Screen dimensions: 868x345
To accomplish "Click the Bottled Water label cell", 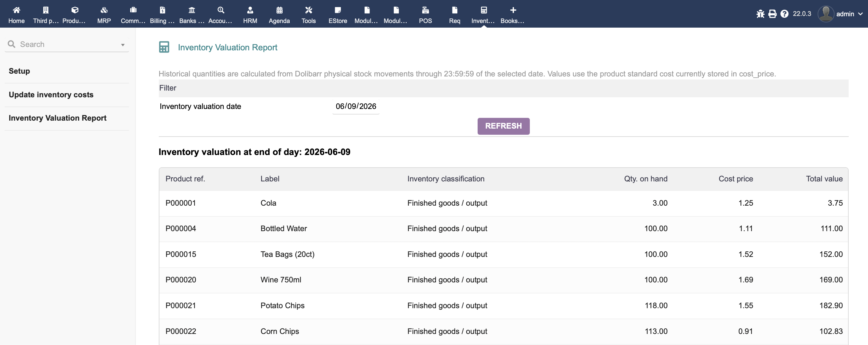I will pyautogui.click(x=284, y=229).
